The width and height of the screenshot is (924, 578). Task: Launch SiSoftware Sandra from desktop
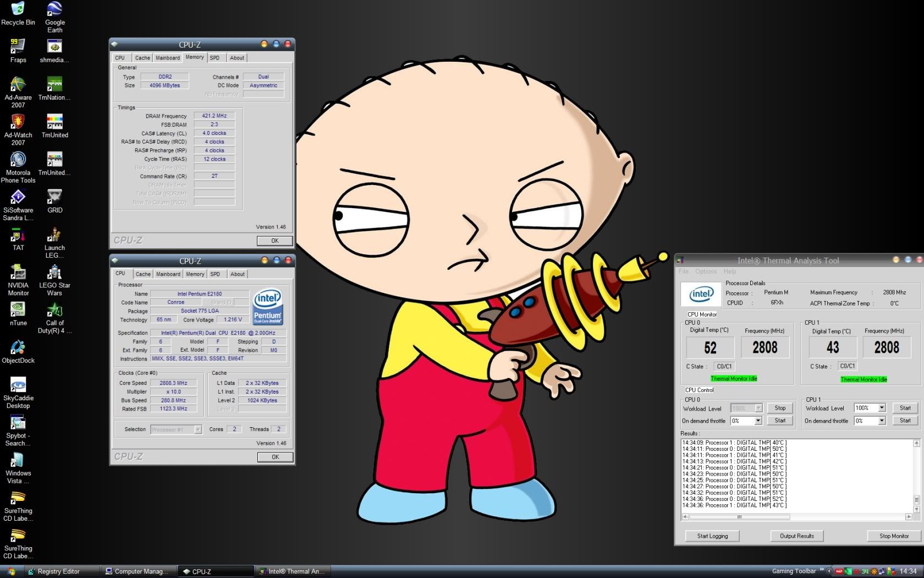[18, 198]
